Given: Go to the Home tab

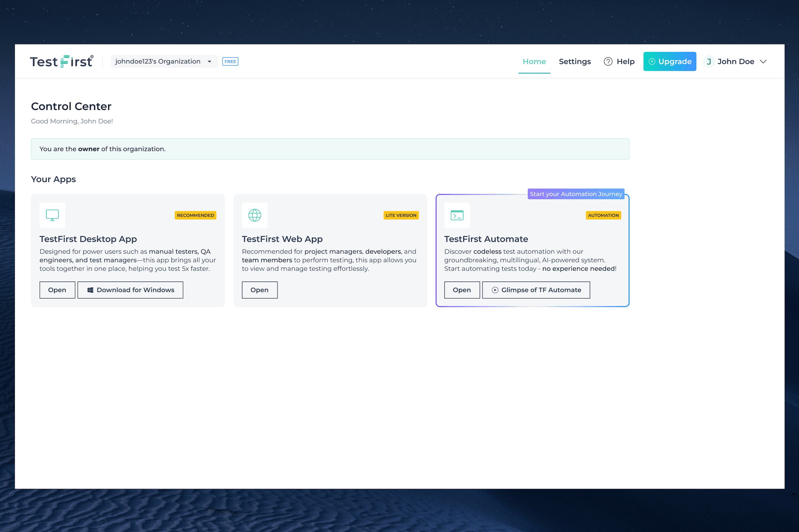Looking at the screenshot, I should (534, 61).
